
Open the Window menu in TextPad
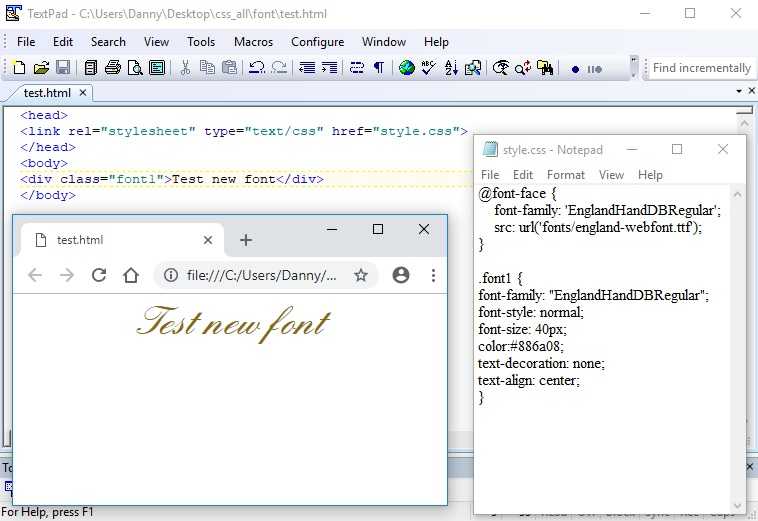pyautogui.click(x=384, y=42)
